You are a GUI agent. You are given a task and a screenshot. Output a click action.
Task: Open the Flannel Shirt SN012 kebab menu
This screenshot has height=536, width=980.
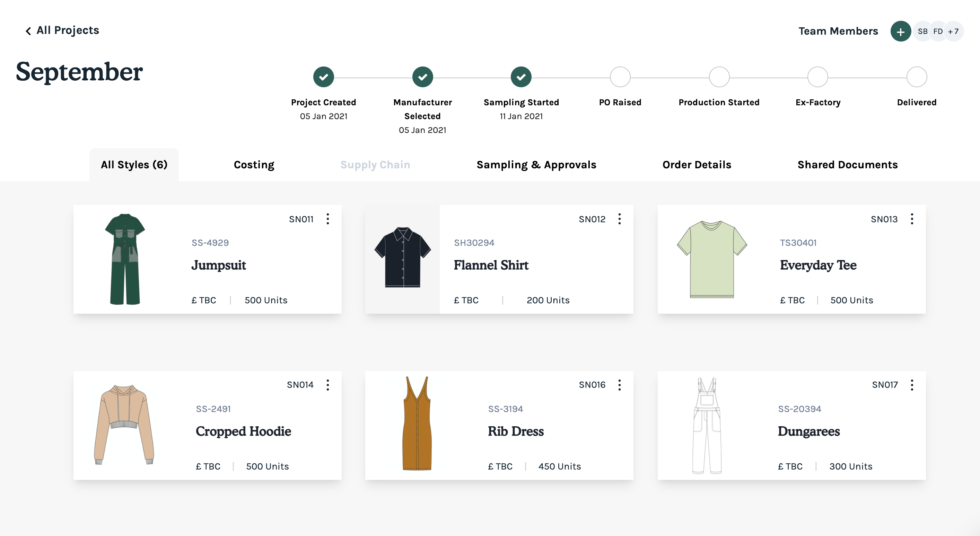619,219
